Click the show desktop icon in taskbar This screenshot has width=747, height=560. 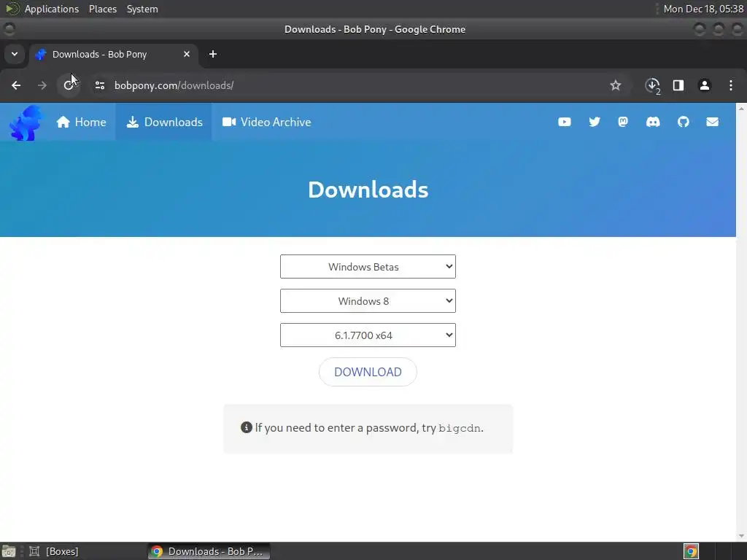point(9,551)
